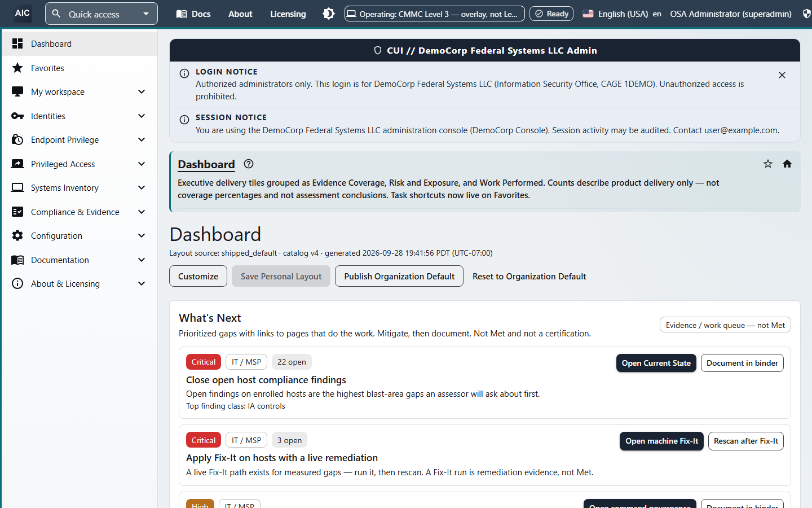Image resolution: width=812 pixels, height=508 pixels.
Task: Expand the Compliance & Evidence chevron
Action: (142, 212)
